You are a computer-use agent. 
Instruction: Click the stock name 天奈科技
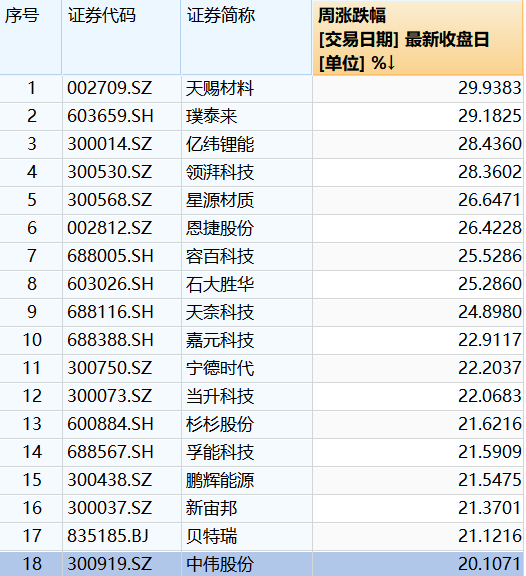coord(220,312)
